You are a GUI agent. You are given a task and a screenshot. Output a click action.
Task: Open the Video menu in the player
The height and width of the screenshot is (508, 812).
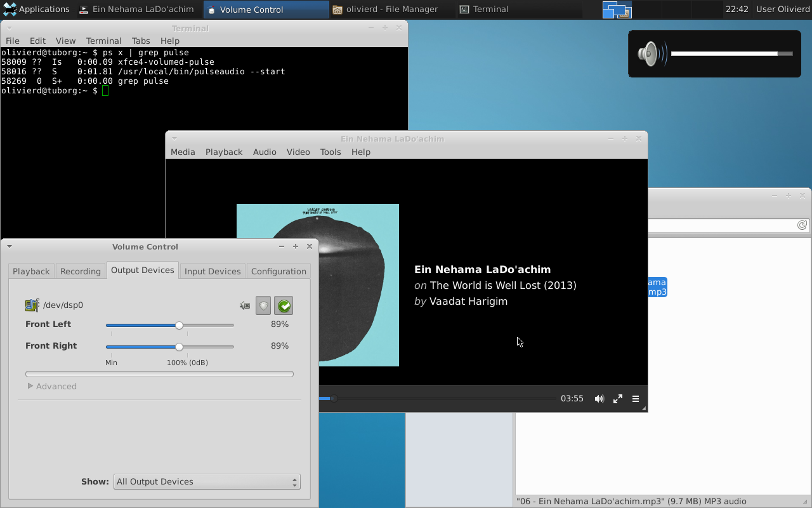coord(298,152)
